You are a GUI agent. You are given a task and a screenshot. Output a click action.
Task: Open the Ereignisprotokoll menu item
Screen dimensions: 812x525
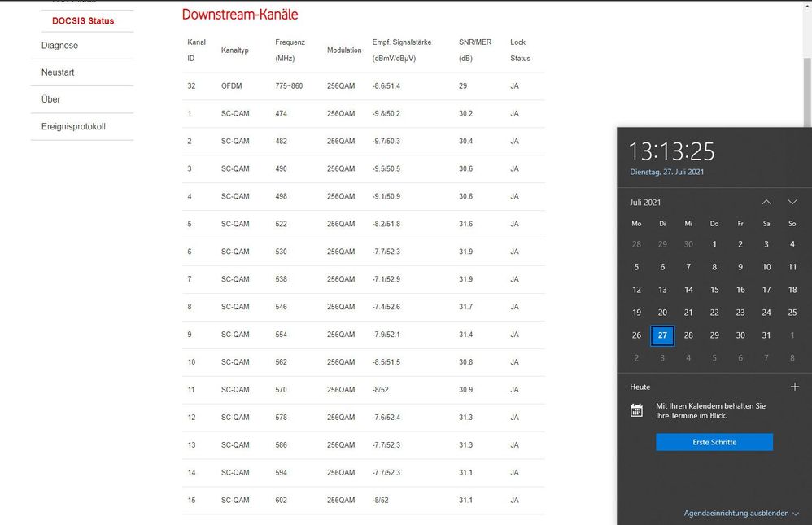pos(73,126)
